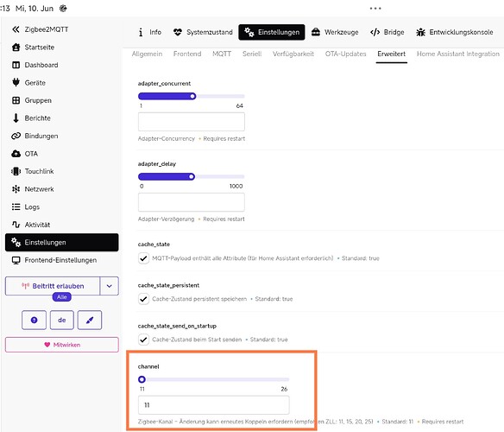Click the channel slider handle

pyautogui.click(x=142, y=379)
